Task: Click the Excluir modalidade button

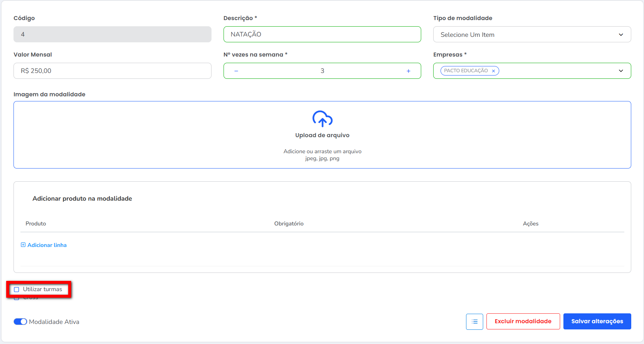Action: [523, 321]
